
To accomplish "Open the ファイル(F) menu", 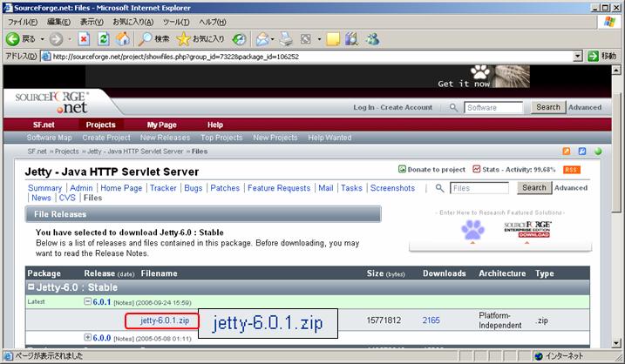I will (23, 22).
